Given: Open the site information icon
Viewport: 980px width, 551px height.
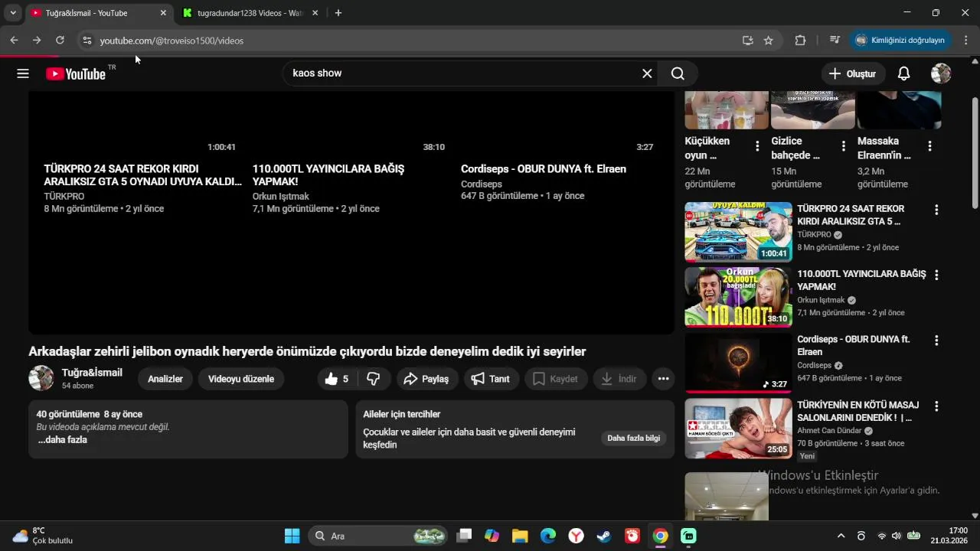Looking at the screenshot, I should coord(87,41).
